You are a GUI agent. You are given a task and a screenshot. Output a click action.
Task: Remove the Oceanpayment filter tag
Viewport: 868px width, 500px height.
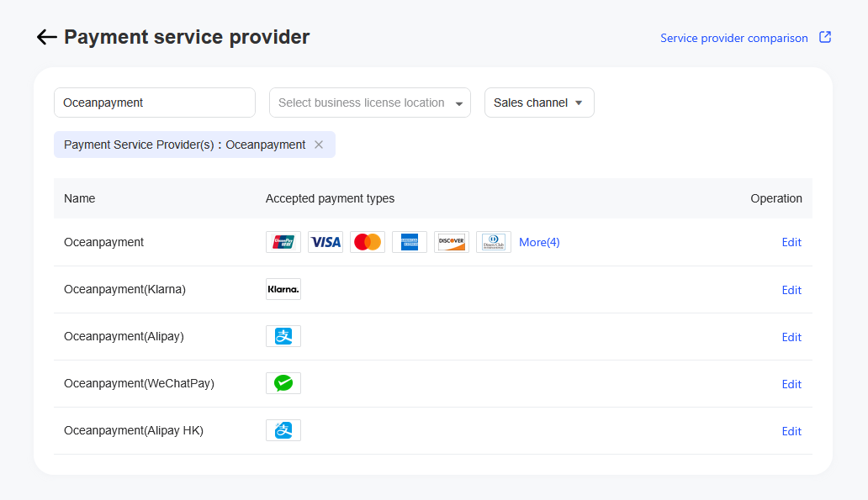point(319,145)
